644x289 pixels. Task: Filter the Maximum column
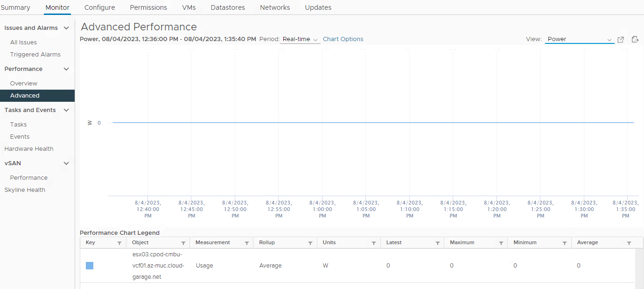coord(501,243)
